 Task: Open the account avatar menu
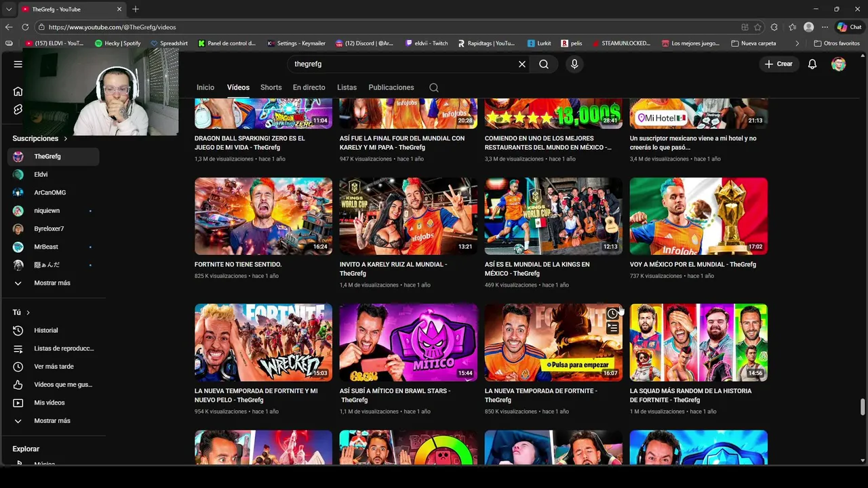click(839, 64)
